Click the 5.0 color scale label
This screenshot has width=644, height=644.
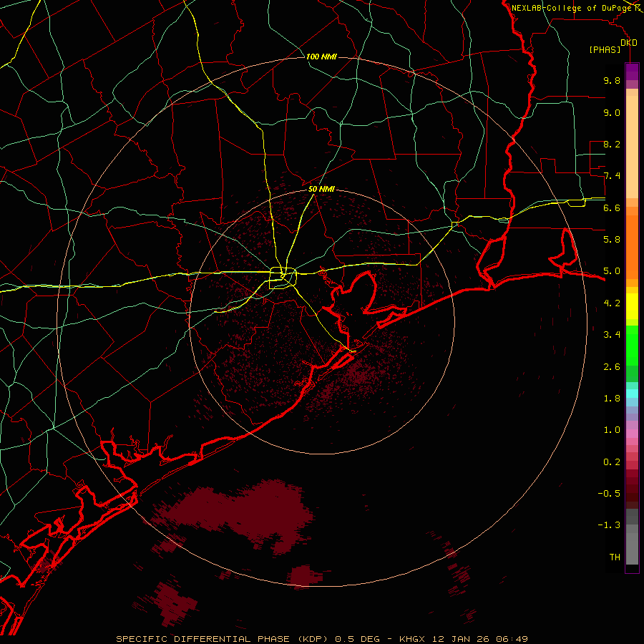[612, 271]
